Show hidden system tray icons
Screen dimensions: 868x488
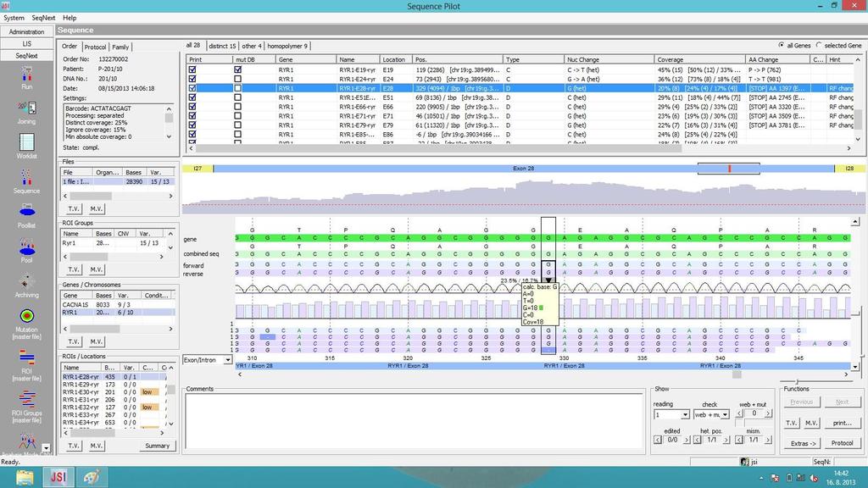point(760,478)
